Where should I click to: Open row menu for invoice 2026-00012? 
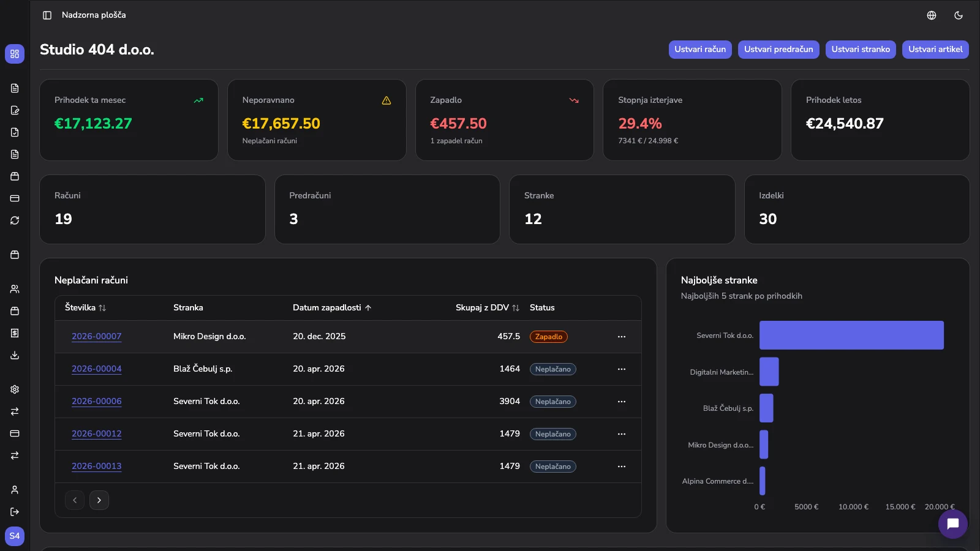tap(622, 434)
